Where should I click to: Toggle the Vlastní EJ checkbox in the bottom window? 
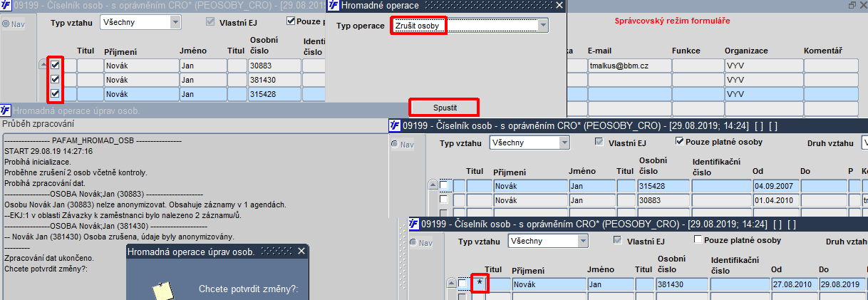pyautogui.click(x=619, y=241)
